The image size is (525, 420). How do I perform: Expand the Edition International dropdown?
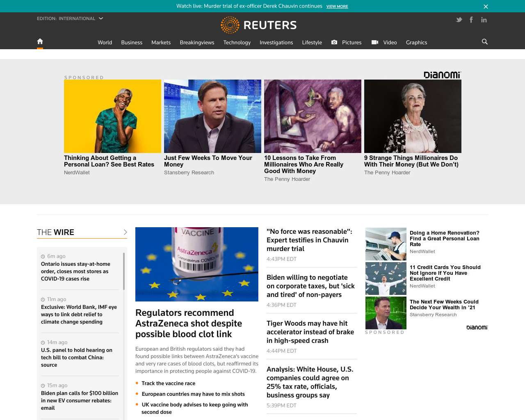click(70, 18)
